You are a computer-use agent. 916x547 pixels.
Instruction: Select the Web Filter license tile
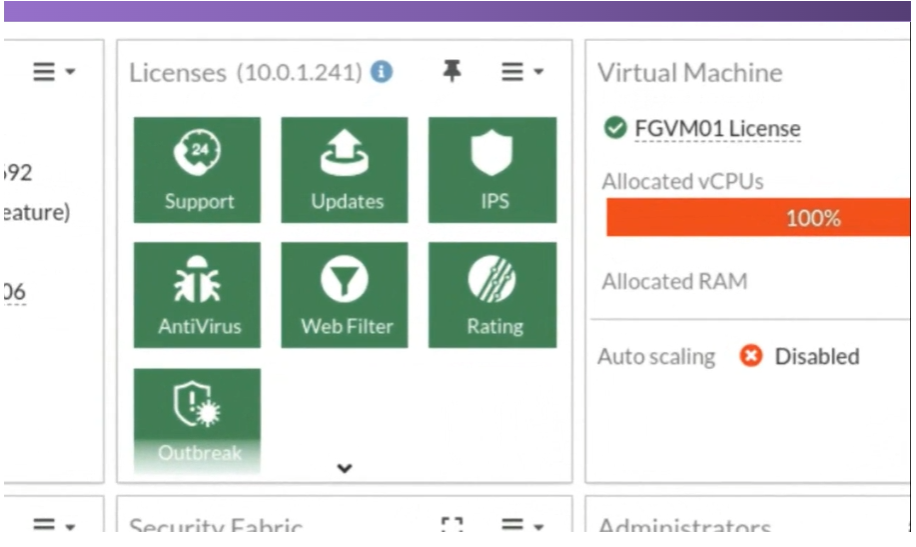pos(345,295)
